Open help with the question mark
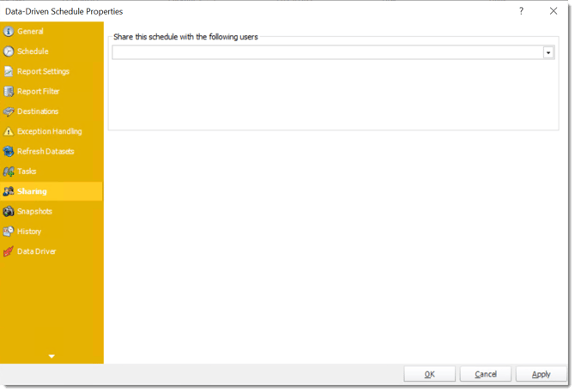 click(521, 11)
